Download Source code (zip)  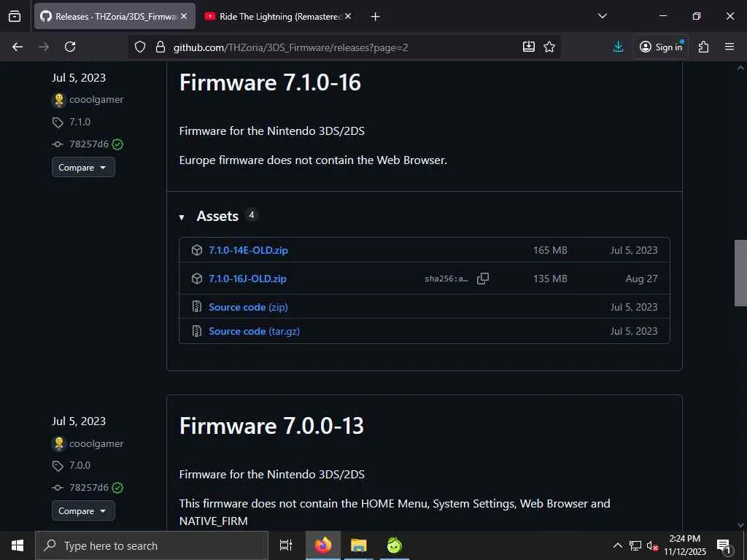coord(248,307)
